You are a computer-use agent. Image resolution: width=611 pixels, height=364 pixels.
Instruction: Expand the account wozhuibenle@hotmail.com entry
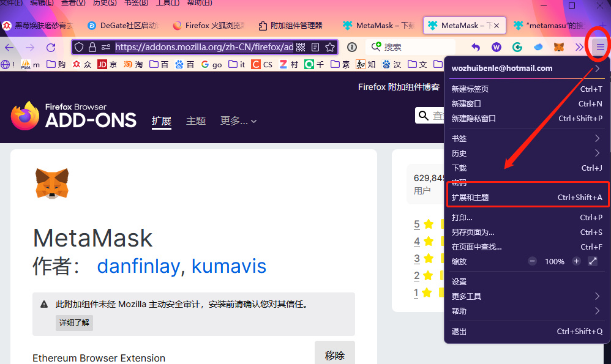(527, 68)
